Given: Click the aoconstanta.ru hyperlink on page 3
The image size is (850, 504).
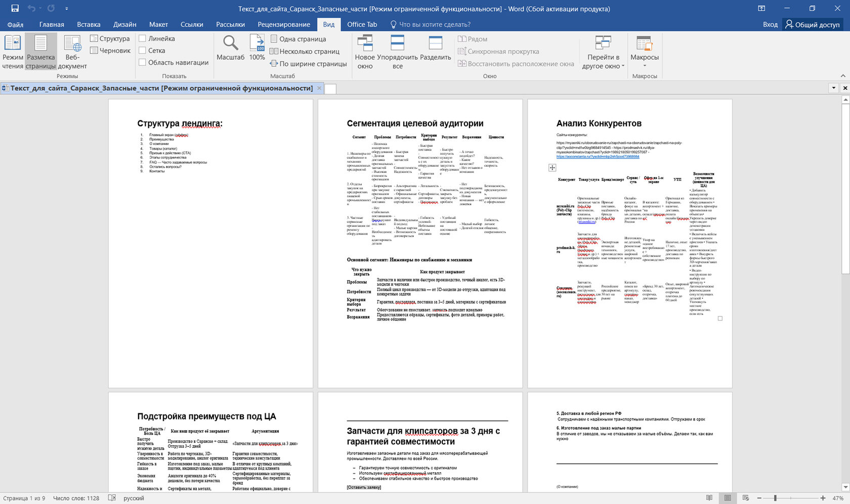Looking at the screenshot, I should [x=598, y=157].
